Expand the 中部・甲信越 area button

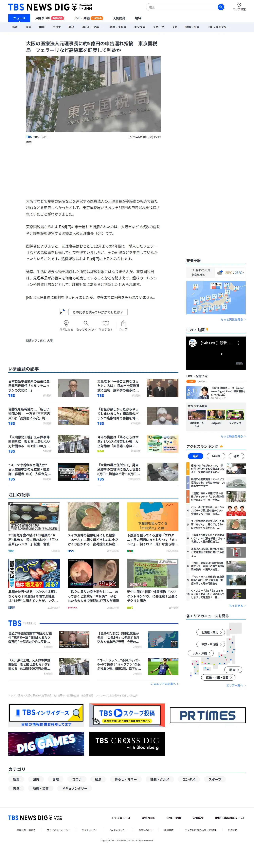click(x=211, y=644)
